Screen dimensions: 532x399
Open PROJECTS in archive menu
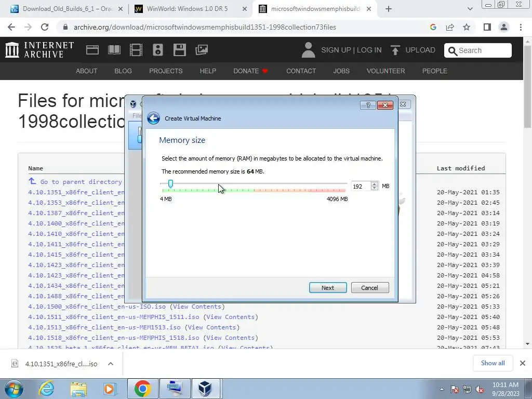click(x=166, y=71)
